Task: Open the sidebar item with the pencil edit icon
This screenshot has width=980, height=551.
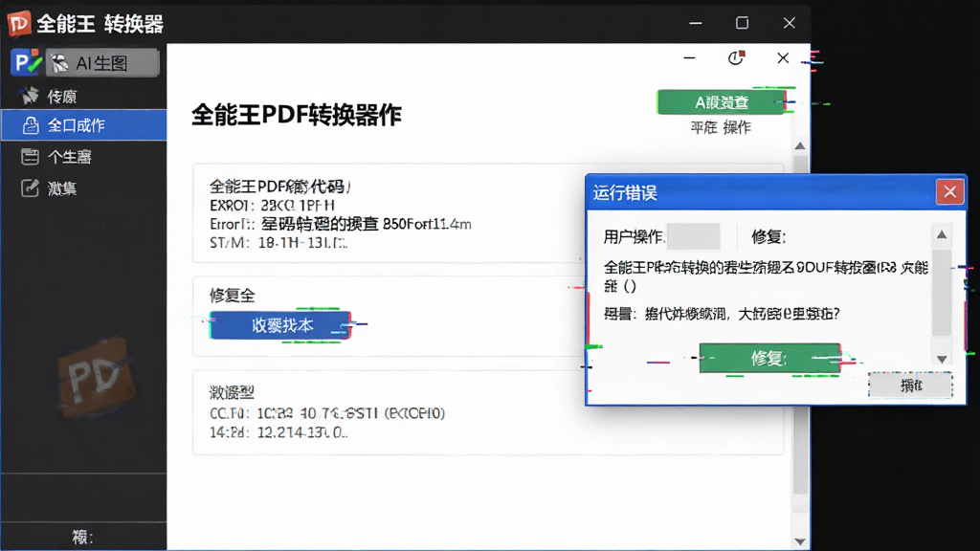Action: 84,188
